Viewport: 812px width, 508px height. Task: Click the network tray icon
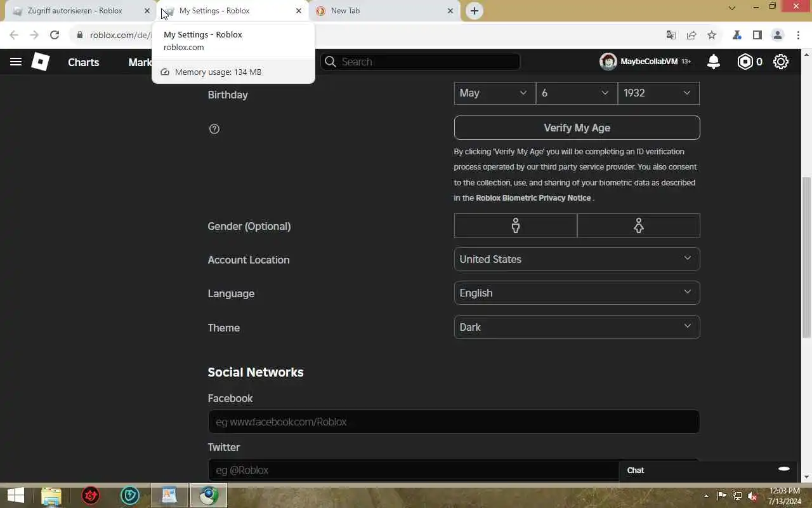(x=737, y=496)
